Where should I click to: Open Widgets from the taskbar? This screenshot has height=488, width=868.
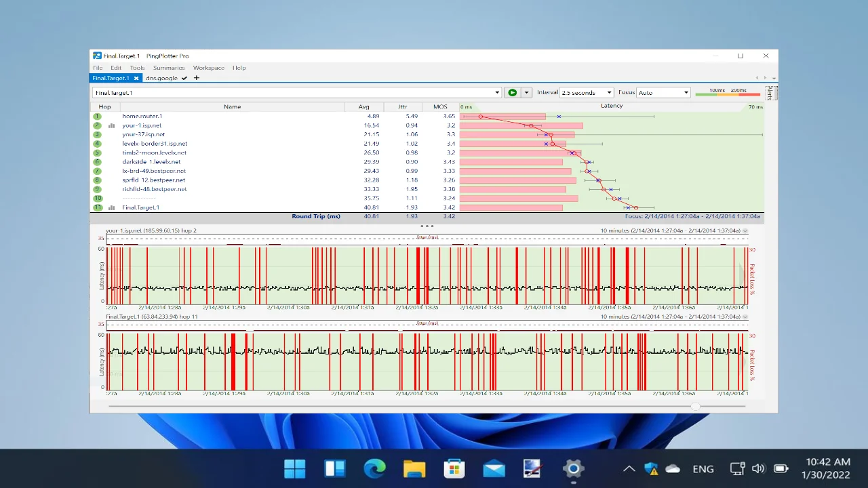[x=334, y=468]
